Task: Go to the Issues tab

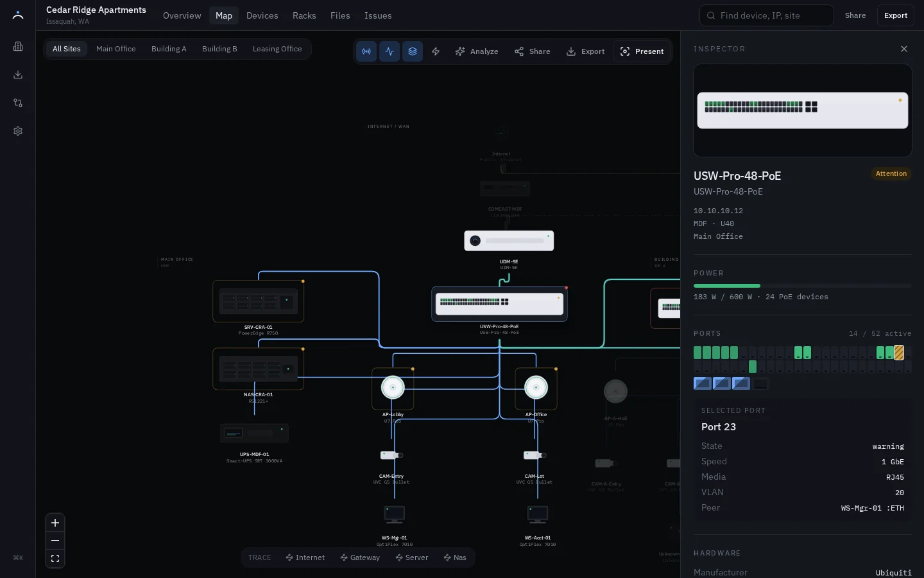Action: click(378, 15)
